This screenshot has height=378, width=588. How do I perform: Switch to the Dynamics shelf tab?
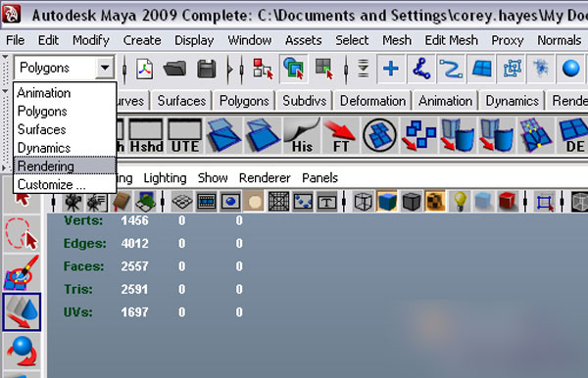(512, 101)
